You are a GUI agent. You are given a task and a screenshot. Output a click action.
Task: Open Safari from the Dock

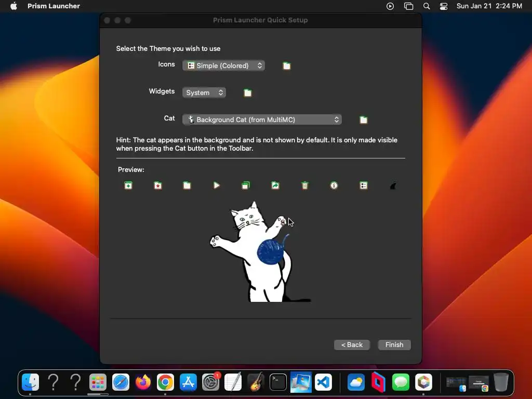click(121, 382)
